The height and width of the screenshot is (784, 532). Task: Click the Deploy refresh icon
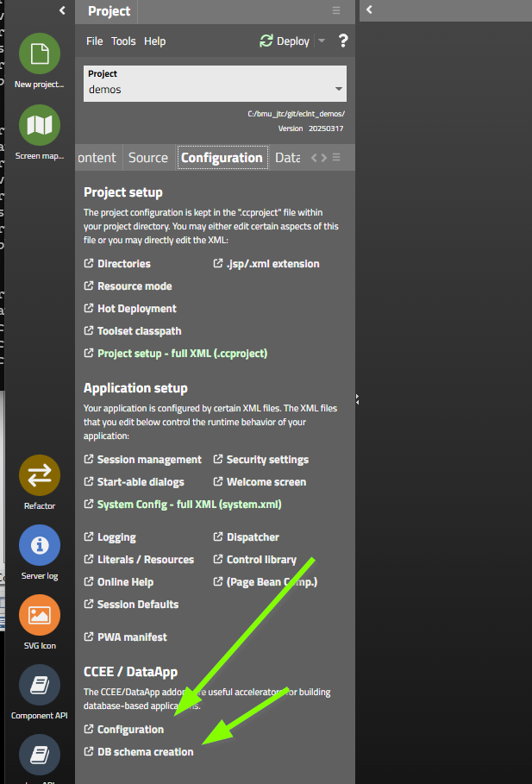coord(266,41)
